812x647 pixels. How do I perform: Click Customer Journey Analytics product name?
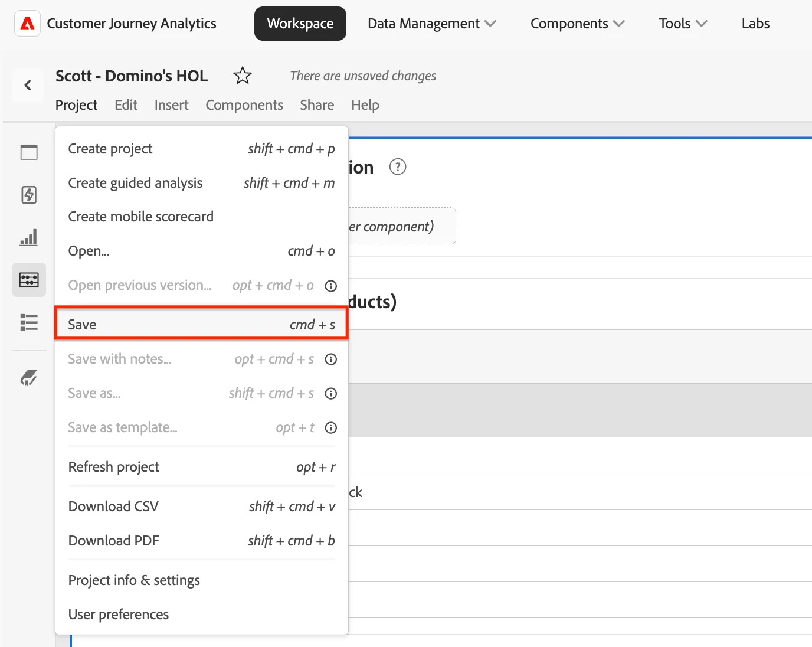pyautogui.click(x=132, y=24)
